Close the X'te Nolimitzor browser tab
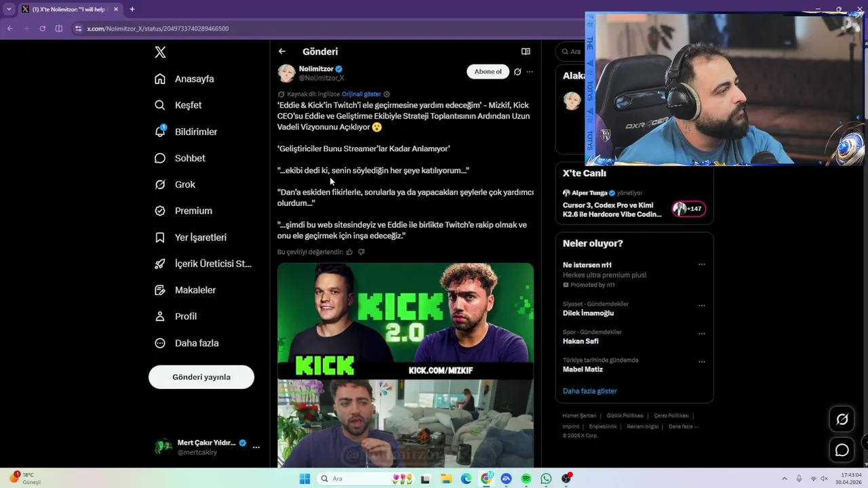Viewport: 868px width, 488px height. (x=116, y=9)
